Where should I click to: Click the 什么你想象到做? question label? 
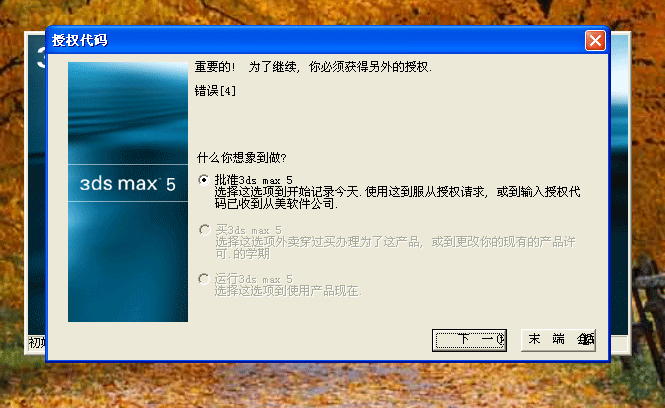(241, 158)
